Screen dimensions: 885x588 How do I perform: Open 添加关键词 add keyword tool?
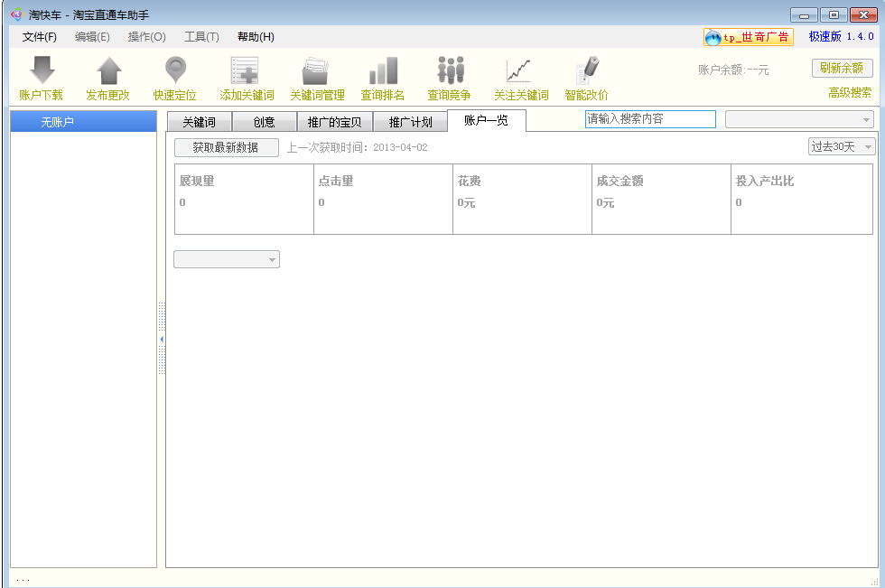pyautogui.click(x=245, y=70)
